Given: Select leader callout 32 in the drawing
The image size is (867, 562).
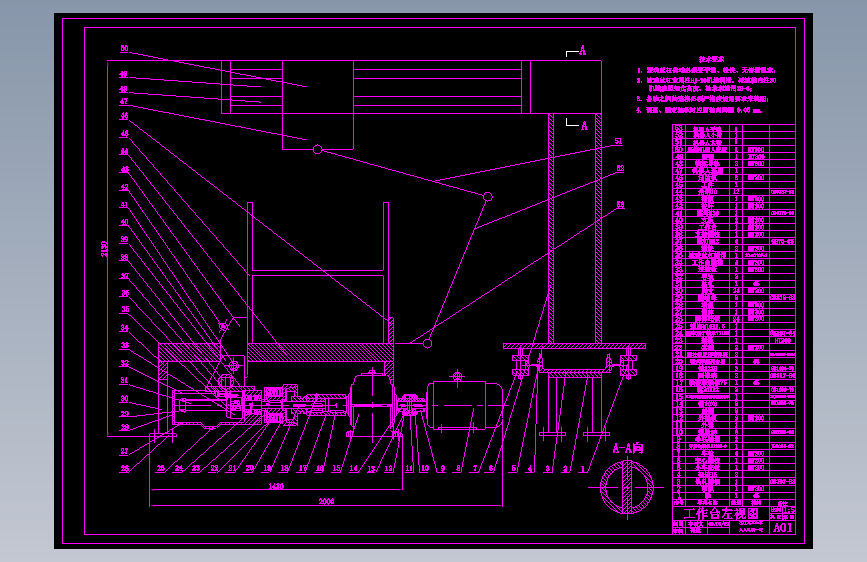Looking at the screenshot, I should [x=125, y=363].
